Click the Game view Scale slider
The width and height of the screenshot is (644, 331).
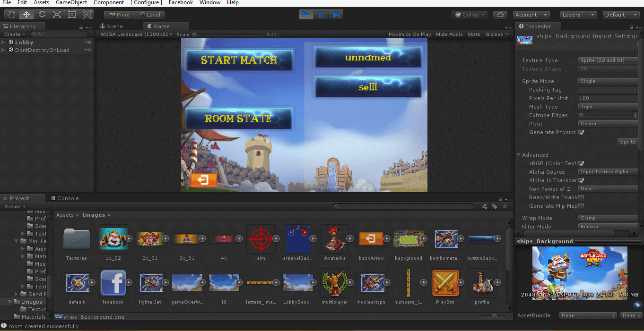click(227, 34)
